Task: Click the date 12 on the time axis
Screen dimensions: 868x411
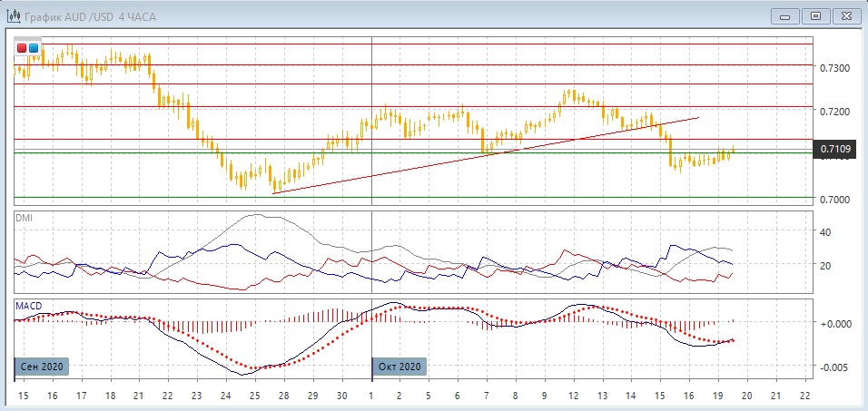Action: [574, 396]
